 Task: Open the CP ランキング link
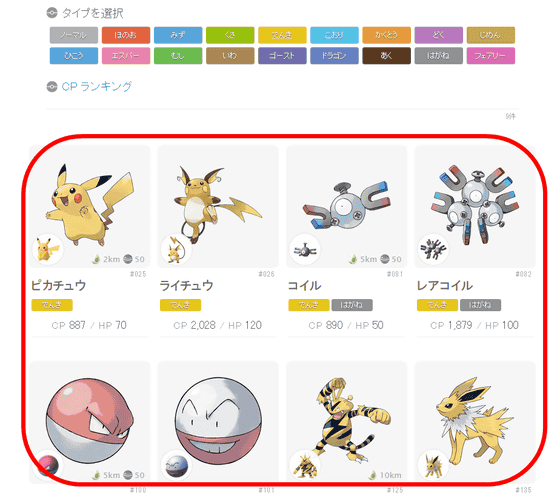coord(97,86)
